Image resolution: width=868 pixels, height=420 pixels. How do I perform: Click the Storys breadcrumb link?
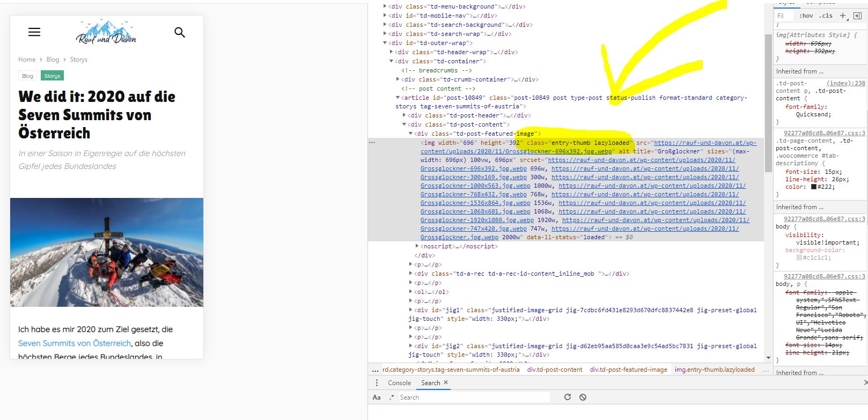click(x=78, y=60)
